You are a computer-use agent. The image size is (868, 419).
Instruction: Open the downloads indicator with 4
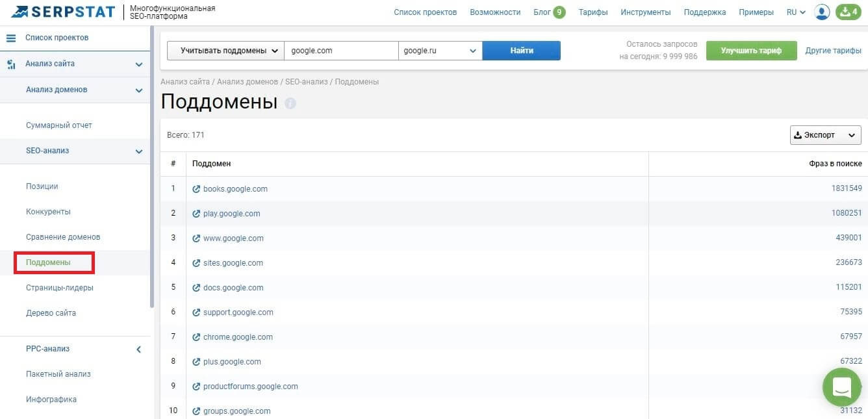pyautogui.click(x=848, y=12)
